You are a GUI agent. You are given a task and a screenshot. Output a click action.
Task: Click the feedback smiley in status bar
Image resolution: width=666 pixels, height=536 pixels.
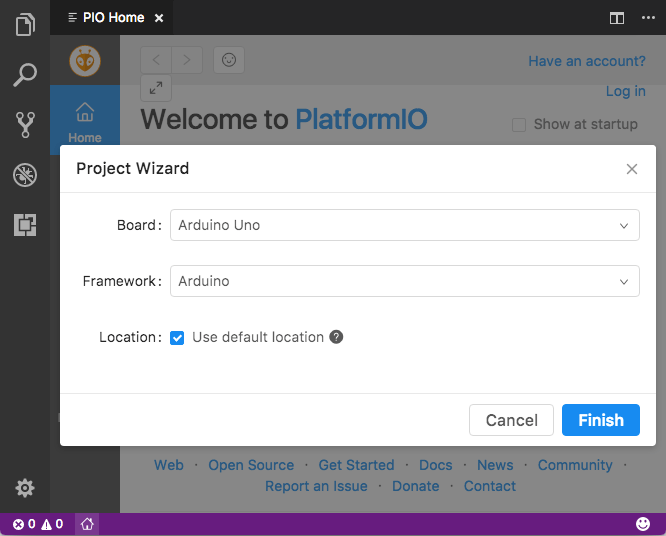(643, 524)
